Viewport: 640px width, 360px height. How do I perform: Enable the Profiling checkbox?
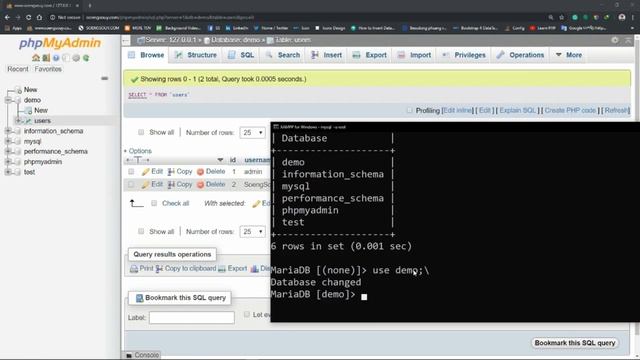coord(409,110)
